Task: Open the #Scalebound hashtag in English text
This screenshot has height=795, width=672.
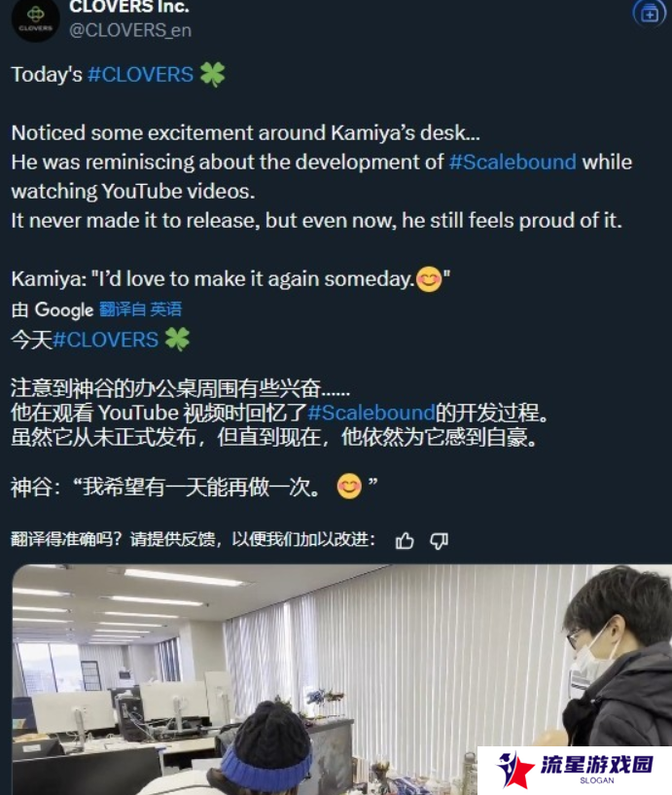Action: point(513,163)
